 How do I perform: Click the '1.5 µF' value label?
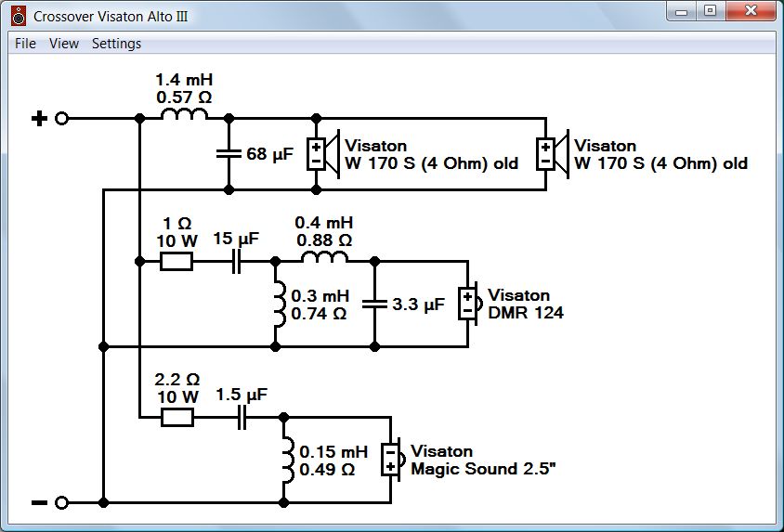242,395
